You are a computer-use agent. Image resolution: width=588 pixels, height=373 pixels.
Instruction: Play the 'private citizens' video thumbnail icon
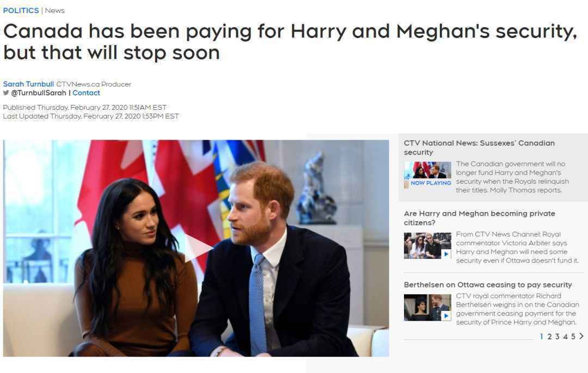pos(446,254)
